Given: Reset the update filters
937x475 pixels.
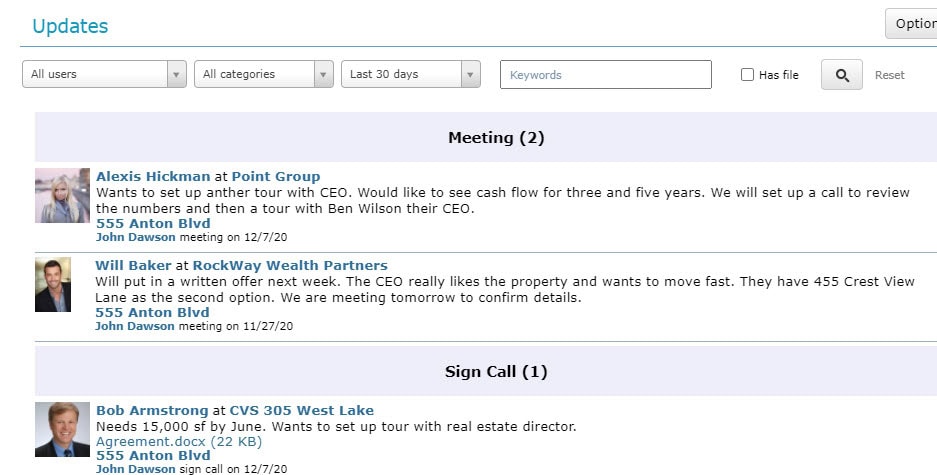Looking at the screenshot, I should tap(889, 75).
